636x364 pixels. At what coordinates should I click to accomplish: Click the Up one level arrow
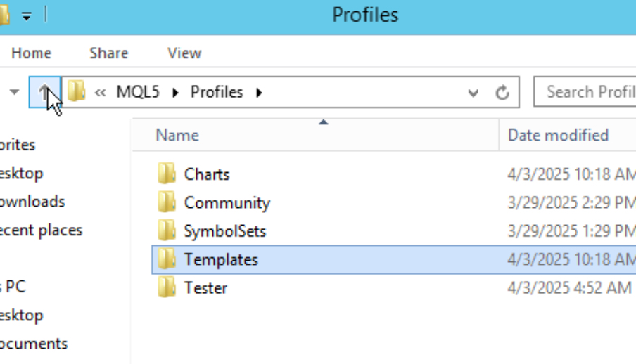[44, 92]
